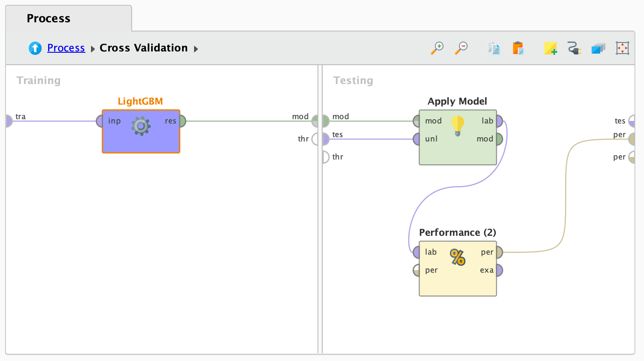644x361 pixels.
Task: Click the orange paste clipboard icon
Action: point(518,48)
